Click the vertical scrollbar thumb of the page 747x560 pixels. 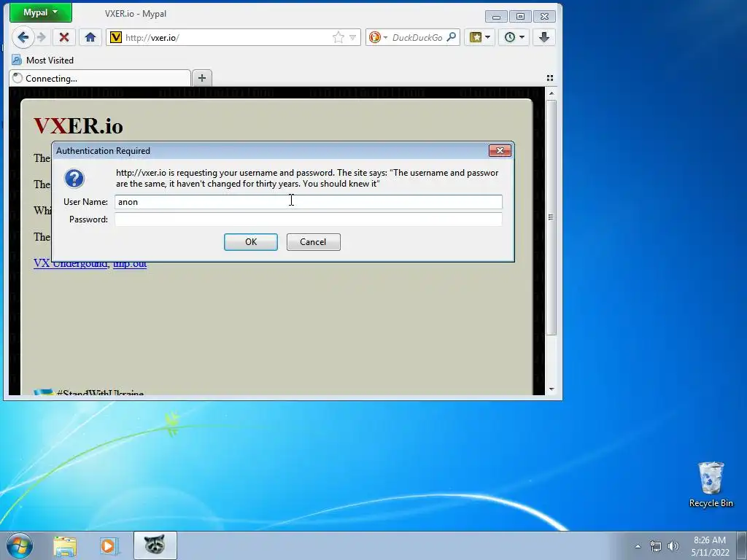(x=551, y=217)
